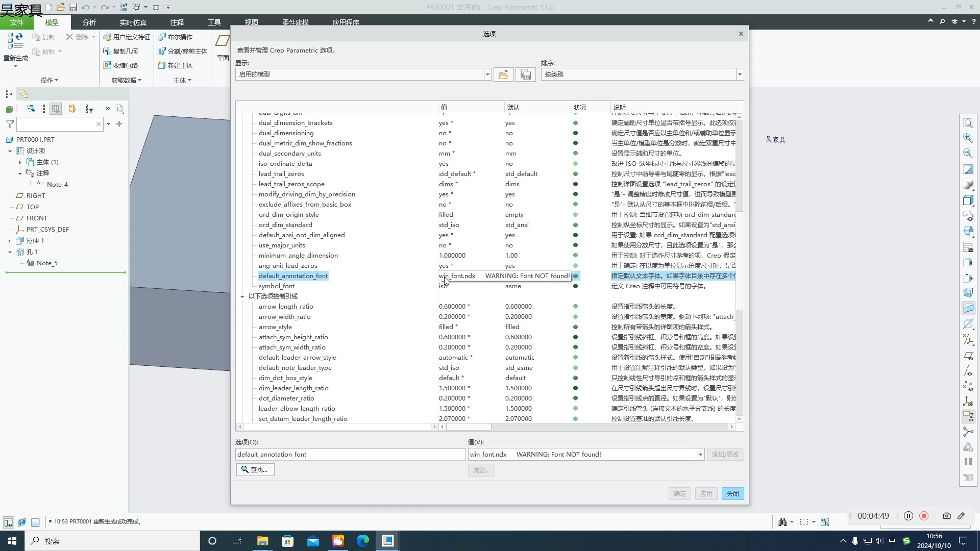The width and height of the screenshot is (980, 551).
Task: Click the filter funnel icon in model tree
Action: point(10,124)
